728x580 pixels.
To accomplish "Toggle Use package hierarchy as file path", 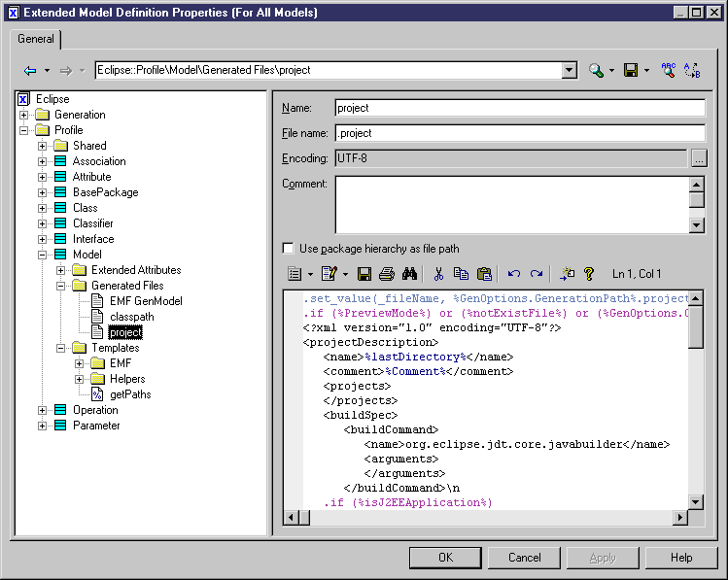I will [x=289, y=249].
